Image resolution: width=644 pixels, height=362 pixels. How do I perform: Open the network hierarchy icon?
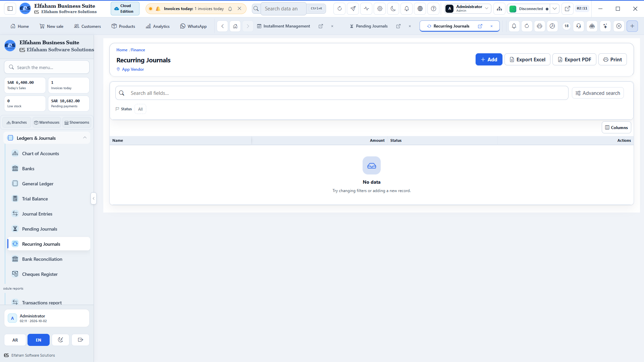tap(499, 9)
